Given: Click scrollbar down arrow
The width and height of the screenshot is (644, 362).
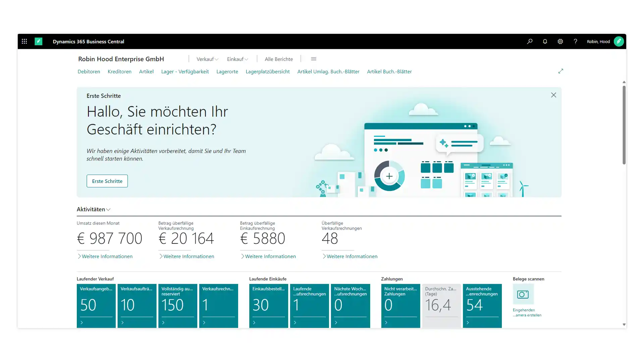Looking at the screenshot, I should click(x=624, y=324).
